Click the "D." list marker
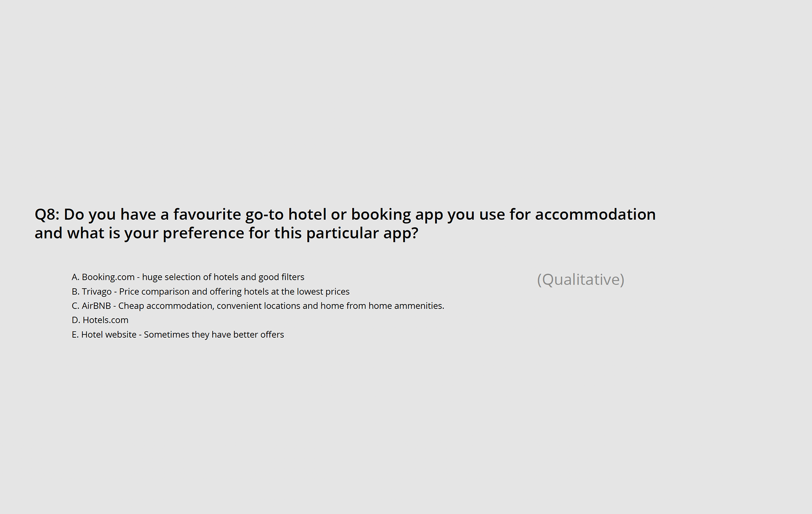Viewport: 812px width, 514px height. coord(76,320)
